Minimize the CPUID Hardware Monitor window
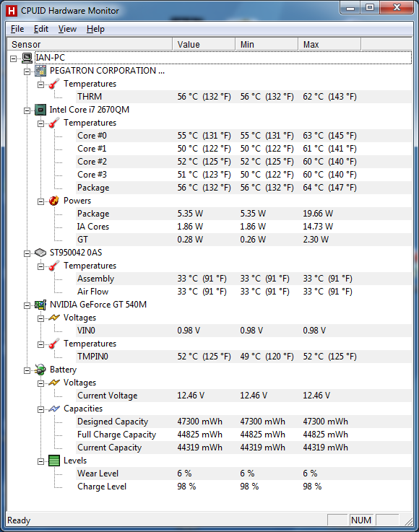This screenshot has width=419, height=532. (350, 7)
